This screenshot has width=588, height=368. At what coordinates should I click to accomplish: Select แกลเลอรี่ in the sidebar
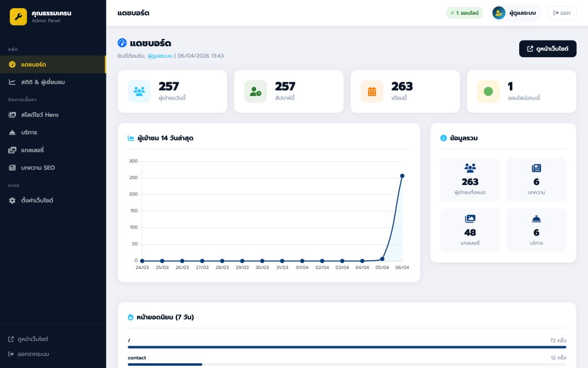tap(32, 150)
